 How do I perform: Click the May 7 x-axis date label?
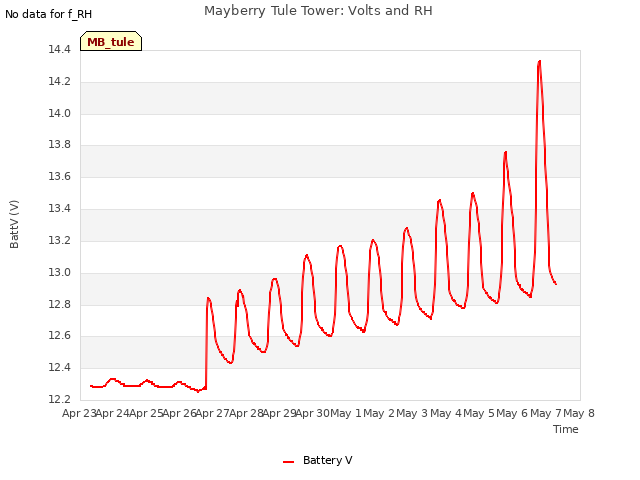click(x=546, y=414)
